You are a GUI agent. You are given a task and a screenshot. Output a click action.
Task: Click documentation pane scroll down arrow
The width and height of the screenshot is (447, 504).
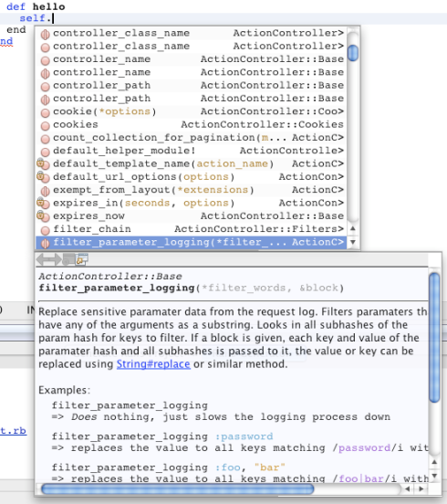(434, 476)
